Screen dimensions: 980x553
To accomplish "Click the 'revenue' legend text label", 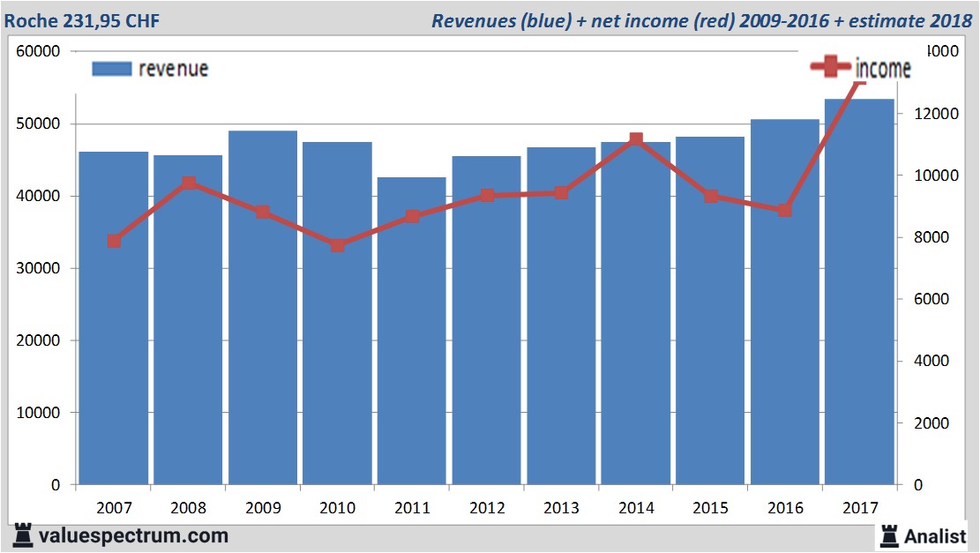I will click(x=173, y=69).
